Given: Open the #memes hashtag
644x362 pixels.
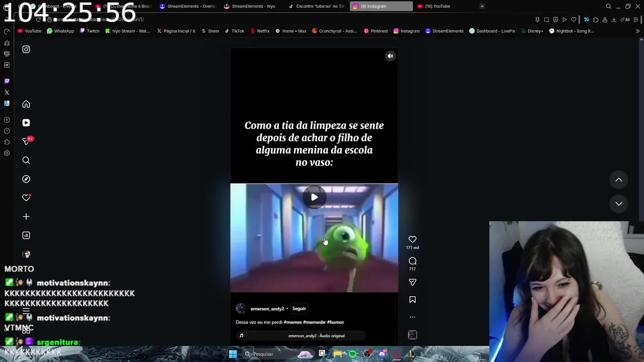Looking at the screenshot, I should (293, 322).
